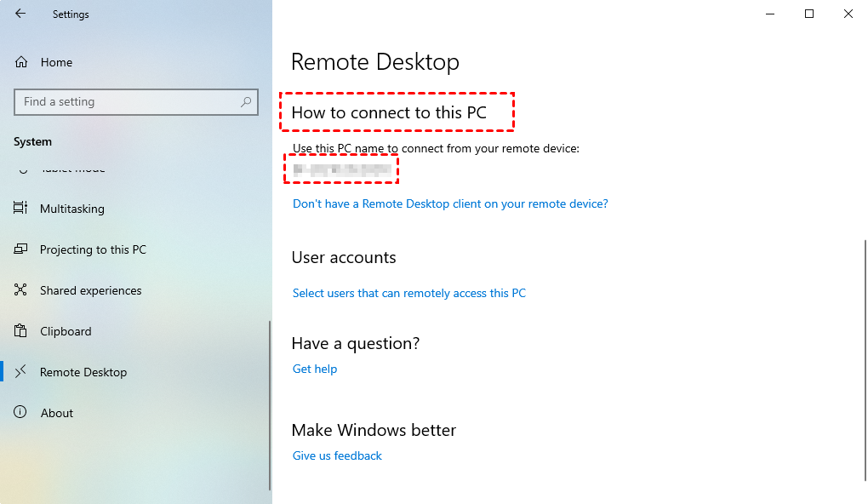Click the Shared experiences scissors icon
The width and height of the screenshot is (868, 504).
[x=19, y=289]
